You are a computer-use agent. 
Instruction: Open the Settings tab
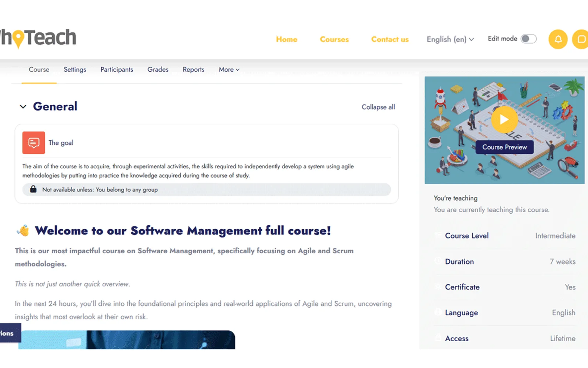click(x=75, y=70)
